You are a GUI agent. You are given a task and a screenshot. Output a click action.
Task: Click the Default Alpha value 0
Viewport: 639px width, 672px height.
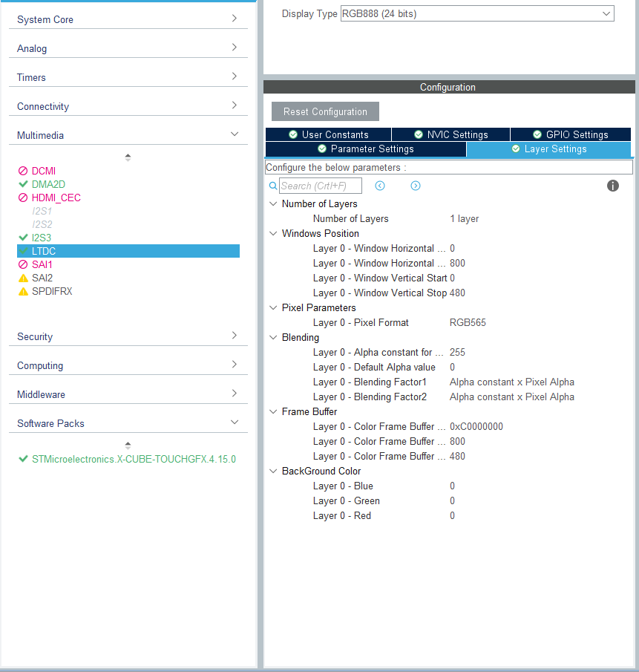pyautogui.click(x=452, y=368)
